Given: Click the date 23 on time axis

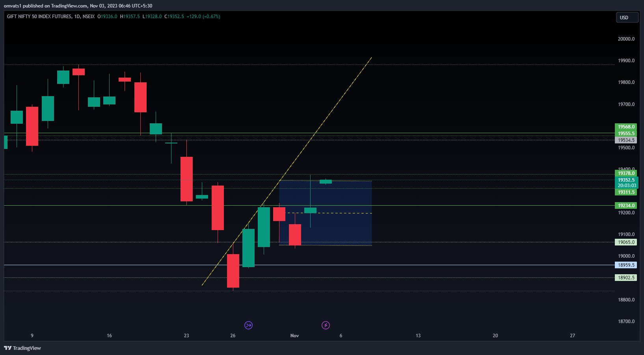Looking at the screenshot, I should [x=186, y=336].
